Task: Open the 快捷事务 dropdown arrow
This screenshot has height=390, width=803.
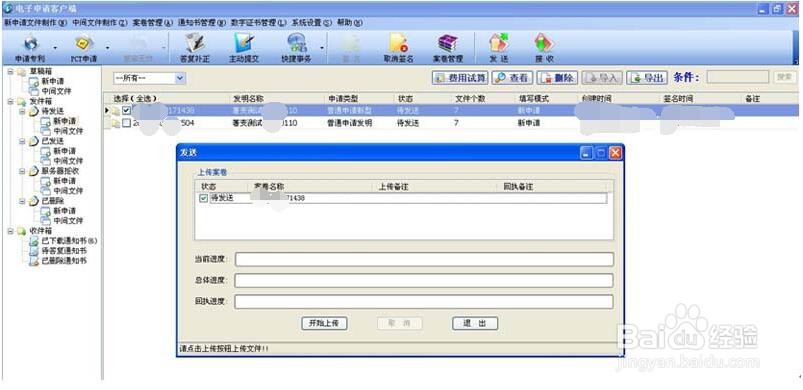Action: tap(322, 49)
